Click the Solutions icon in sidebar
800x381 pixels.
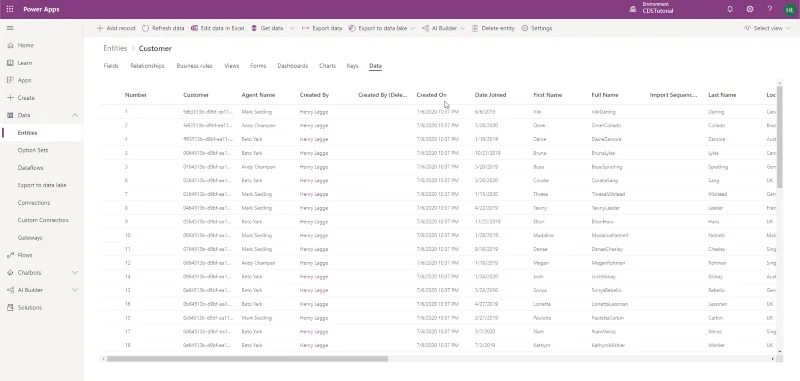[10, 308]
